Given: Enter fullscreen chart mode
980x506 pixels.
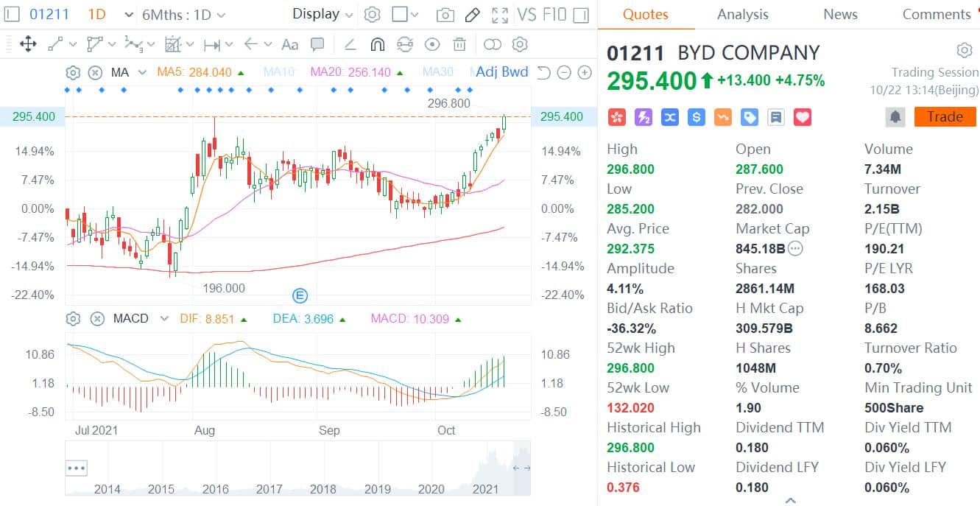Looking at the screenshot, I should click(500, 14).
